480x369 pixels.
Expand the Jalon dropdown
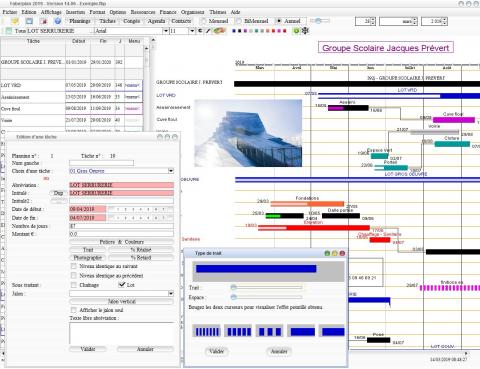coord(171,293)
